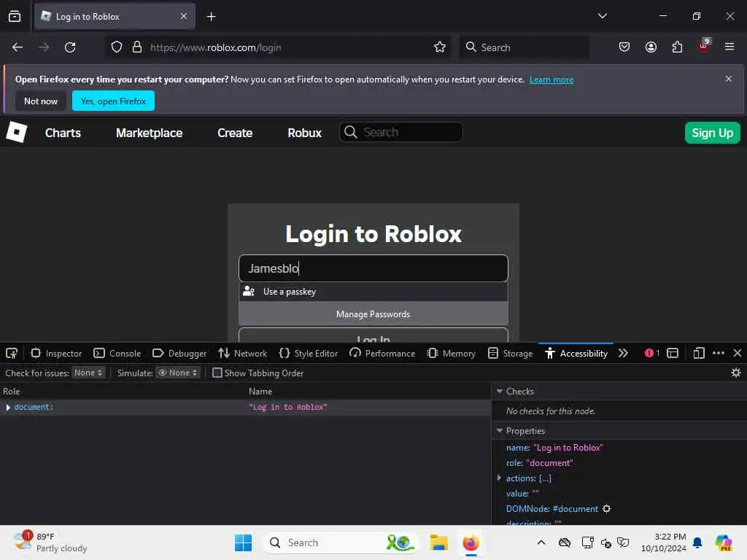Click the green Sign Up button
Viewport: 747px width, 560px height.
712,133
